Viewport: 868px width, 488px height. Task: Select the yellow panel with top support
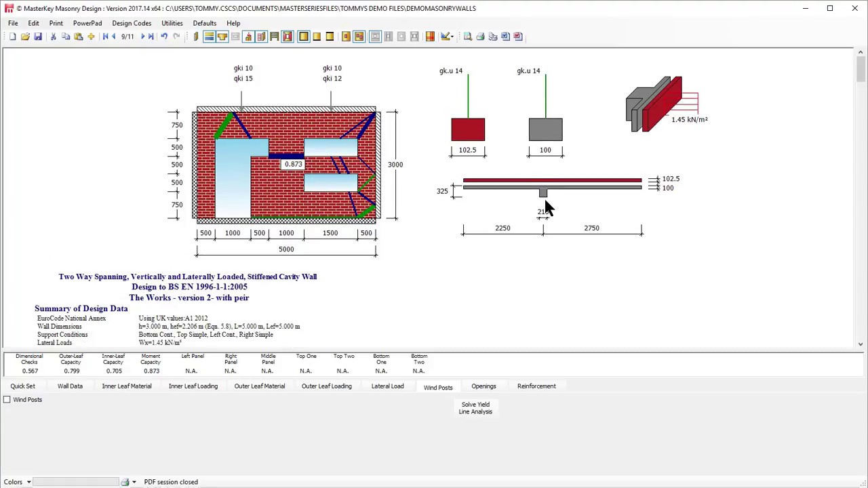pos(330,37)
